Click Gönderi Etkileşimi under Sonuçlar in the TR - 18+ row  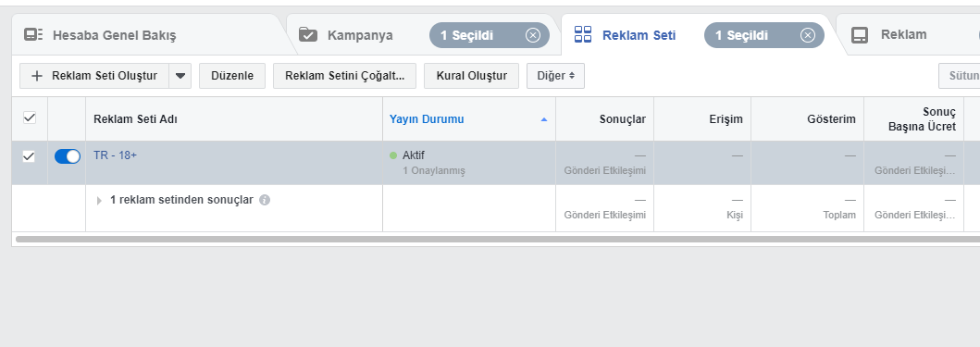(x=604, y=170)
